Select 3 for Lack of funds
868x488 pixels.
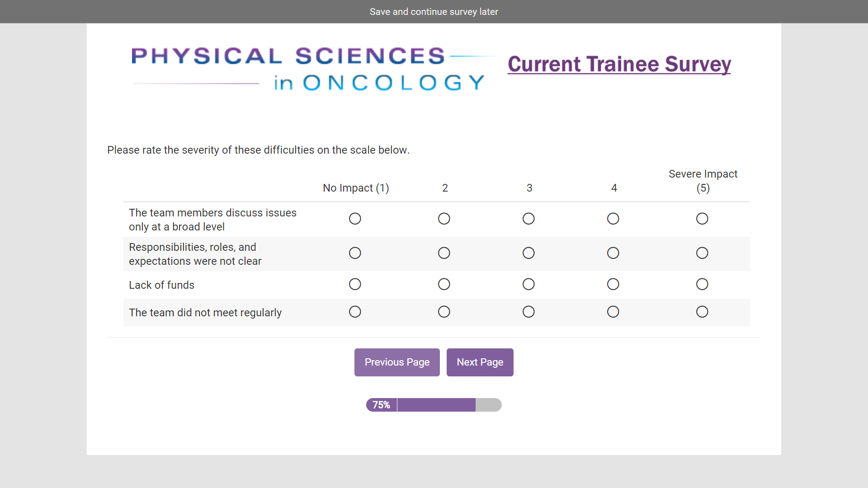pos(528,284)
